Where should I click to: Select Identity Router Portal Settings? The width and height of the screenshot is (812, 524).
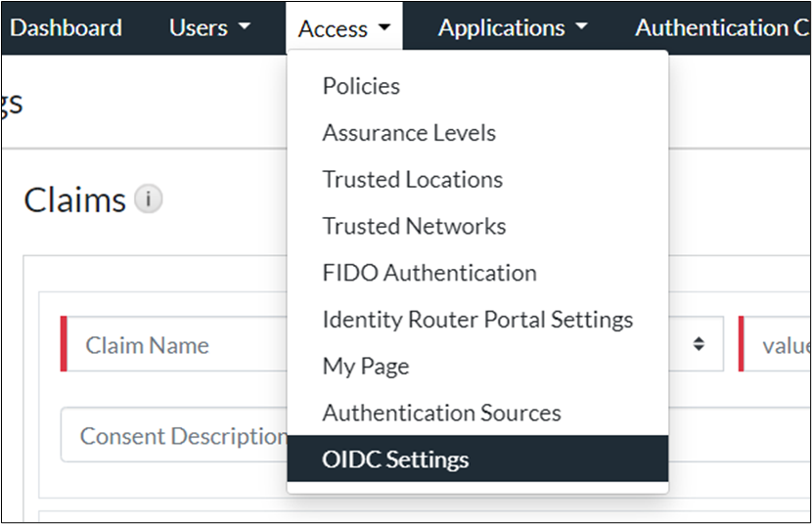pyautogui.click(x=477, y=320)
